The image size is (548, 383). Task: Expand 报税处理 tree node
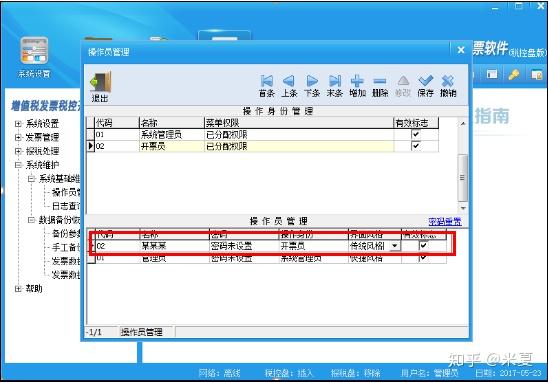(x=18, y=151)
